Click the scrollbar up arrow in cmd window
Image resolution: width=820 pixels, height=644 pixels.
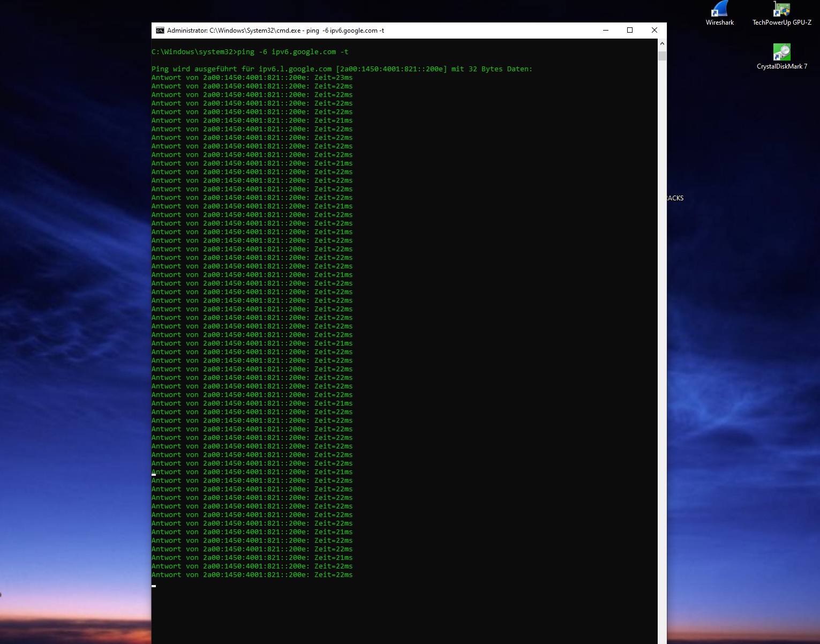pos(662,43)
